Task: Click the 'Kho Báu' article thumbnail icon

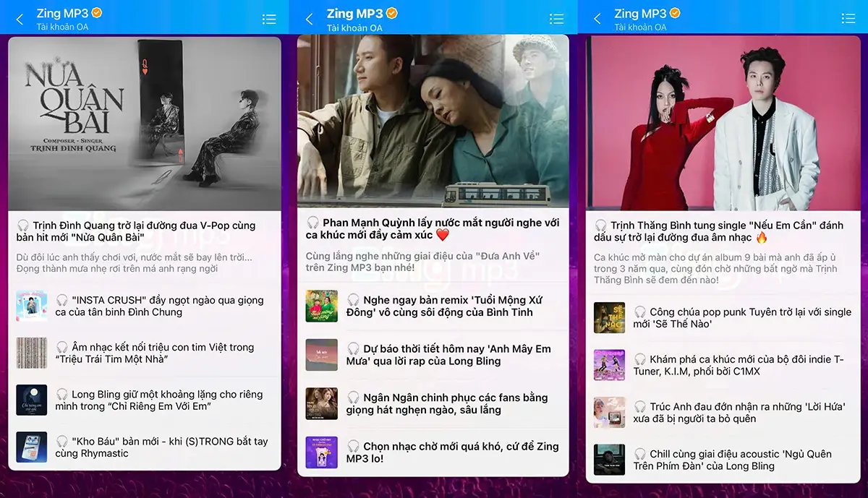Action: (x=32, y=447)
